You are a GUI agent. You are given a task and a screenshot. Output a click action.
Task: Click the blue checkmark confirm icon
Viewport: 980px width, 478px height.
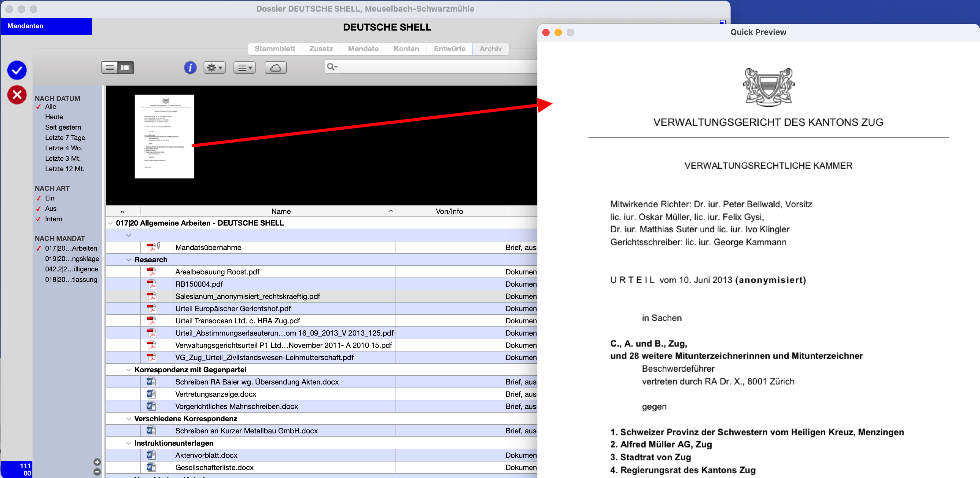click(17, 70)
